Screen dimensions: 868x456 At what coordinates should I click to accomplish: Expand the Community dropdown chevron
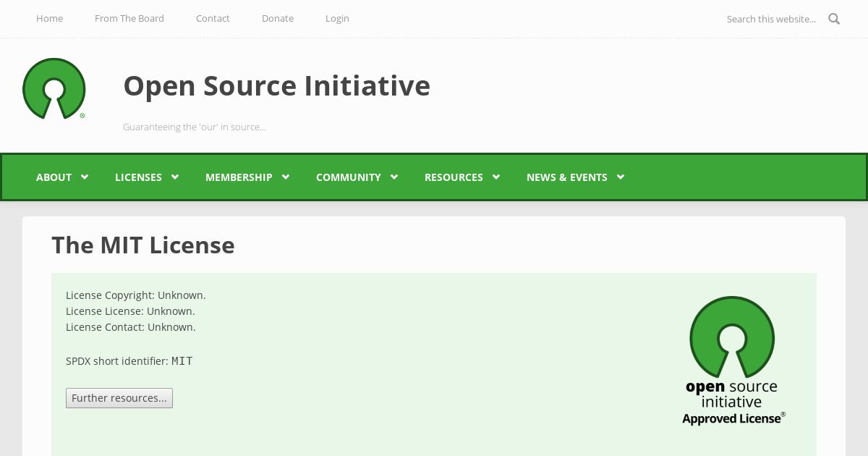[x=394, y=177]
